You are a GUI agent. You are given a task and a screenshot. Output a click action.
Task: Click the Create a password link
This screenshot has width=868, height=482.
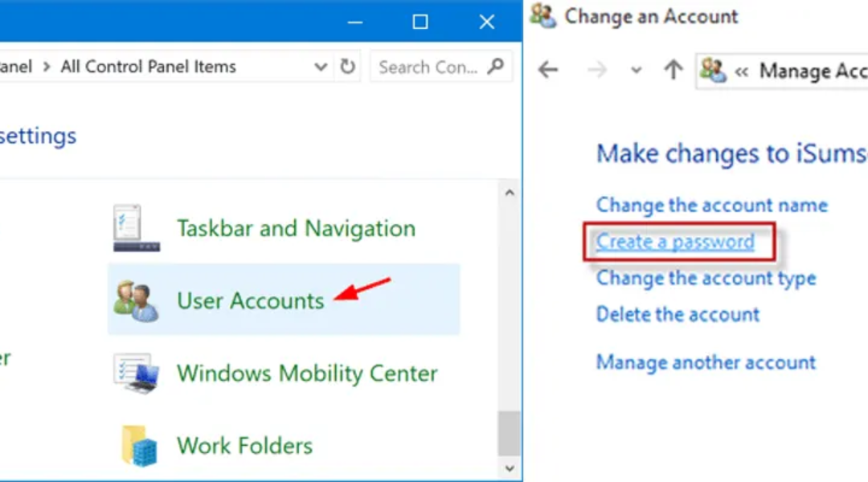click(675, 242)
